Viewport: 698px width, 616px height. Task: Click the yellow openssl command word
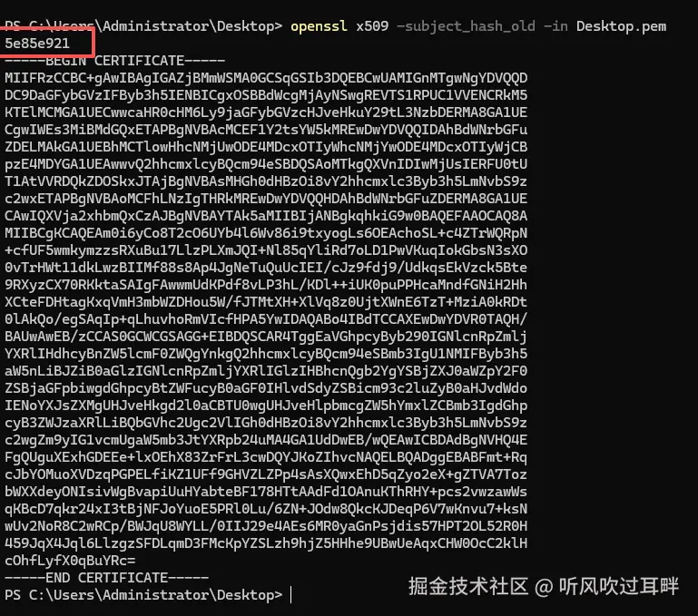pyautogui.click(x=319, y=26)
